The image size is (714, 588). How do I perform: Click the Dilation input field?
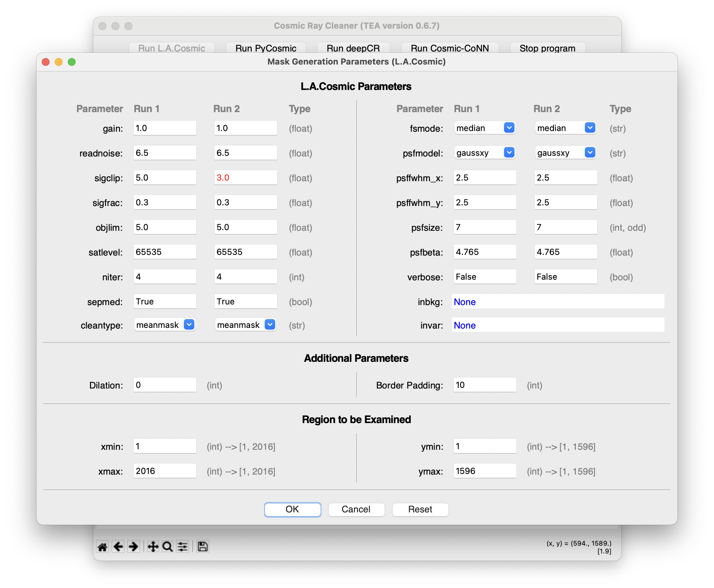165,385
